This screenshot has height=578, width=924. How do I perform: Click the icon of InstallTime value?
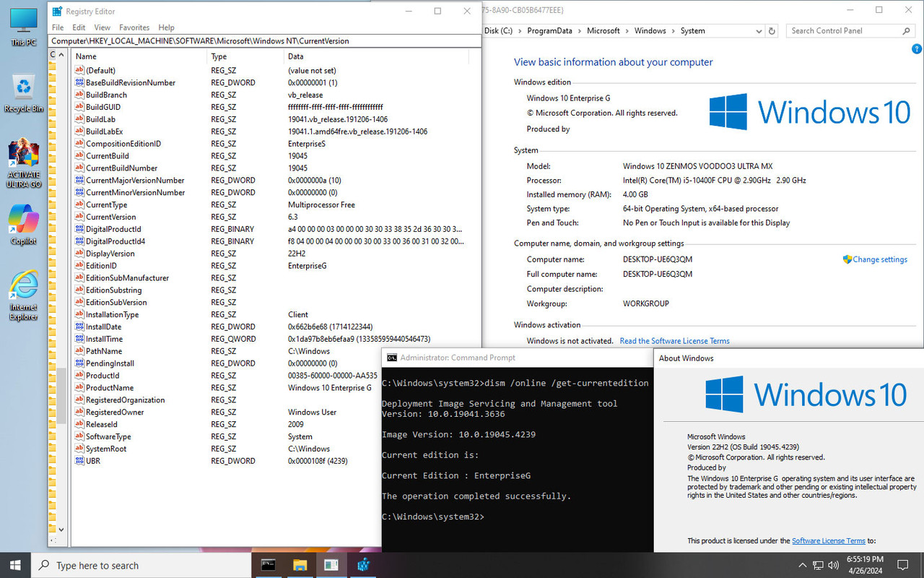[79, 339]
